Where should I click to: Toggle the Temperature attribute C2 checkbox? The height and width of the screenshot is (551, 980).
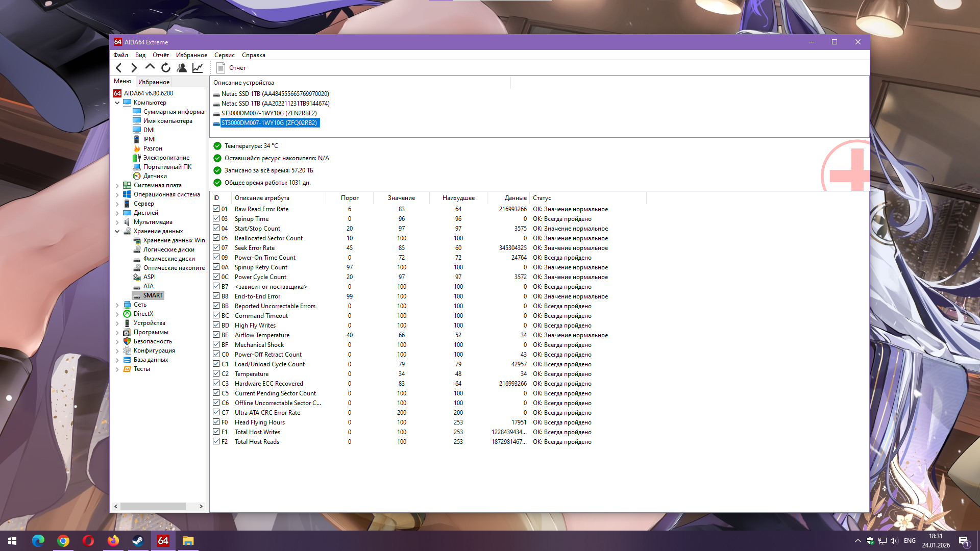(x=216, y=373)
